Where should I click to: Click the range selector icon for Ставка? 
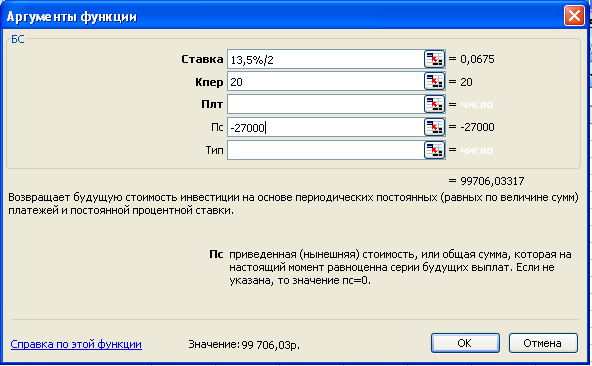(434, 59)
